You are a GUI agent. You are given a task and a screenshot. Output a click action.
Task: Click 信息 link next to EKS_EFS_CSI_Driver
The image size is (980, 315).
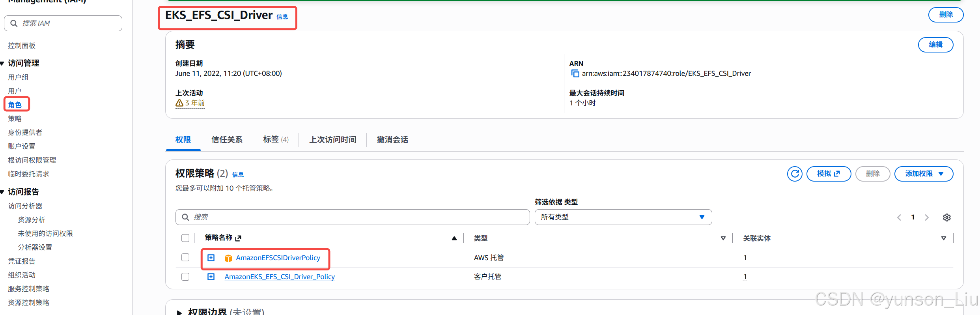pos(282,17)
